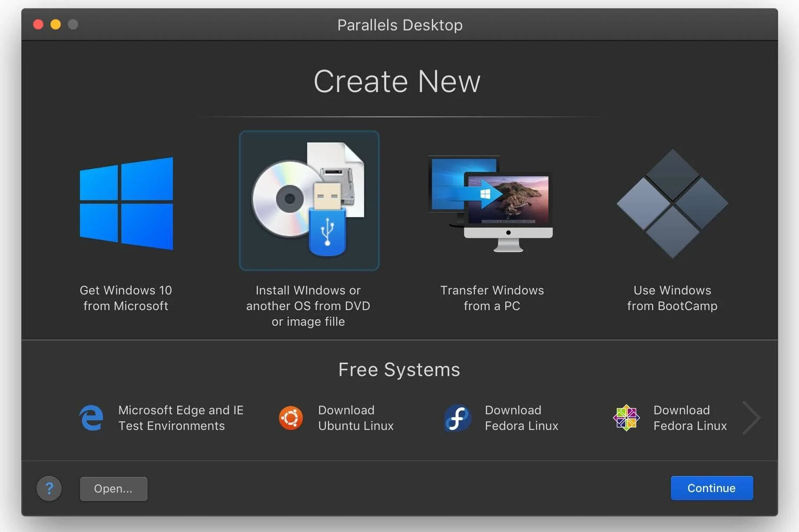Choose the Transfer Windows from a PC icon
This screenshot has height=532, width=799.
491,203
